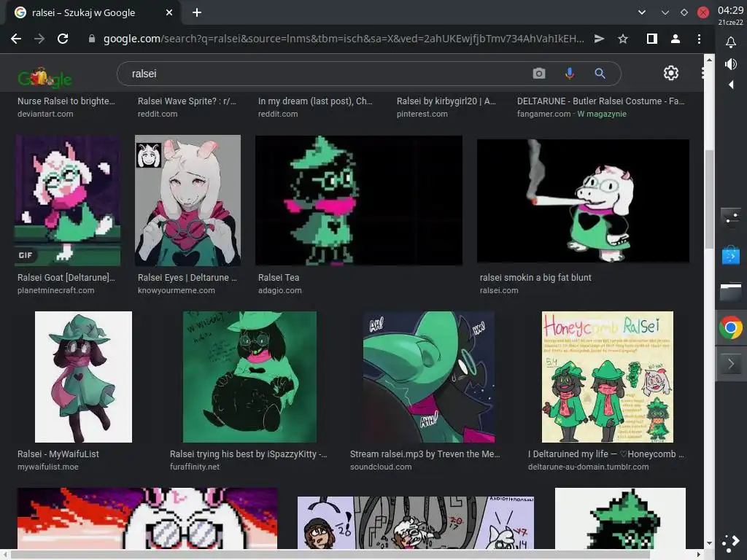Open the browser side panel
This screenshot has height=560, width=747.
pyautogui.click(x=651, y=39)
